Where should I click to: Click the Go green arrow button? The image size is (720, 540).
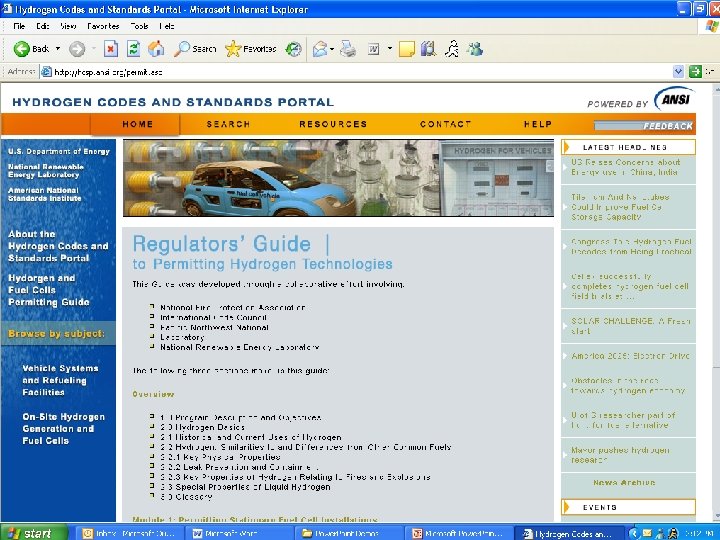[x=695, y=72]
